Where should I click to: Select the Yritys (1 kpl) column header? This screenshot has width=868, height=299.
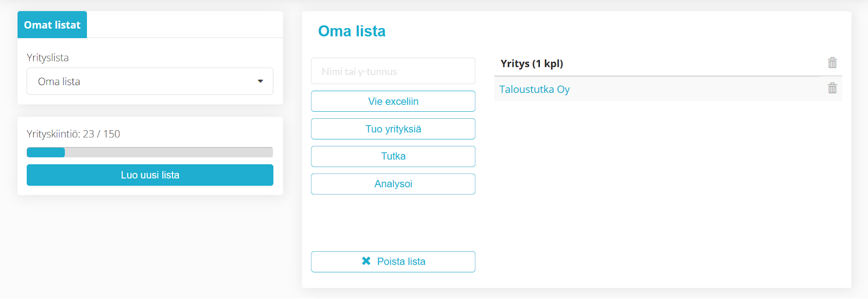point(532,63)
